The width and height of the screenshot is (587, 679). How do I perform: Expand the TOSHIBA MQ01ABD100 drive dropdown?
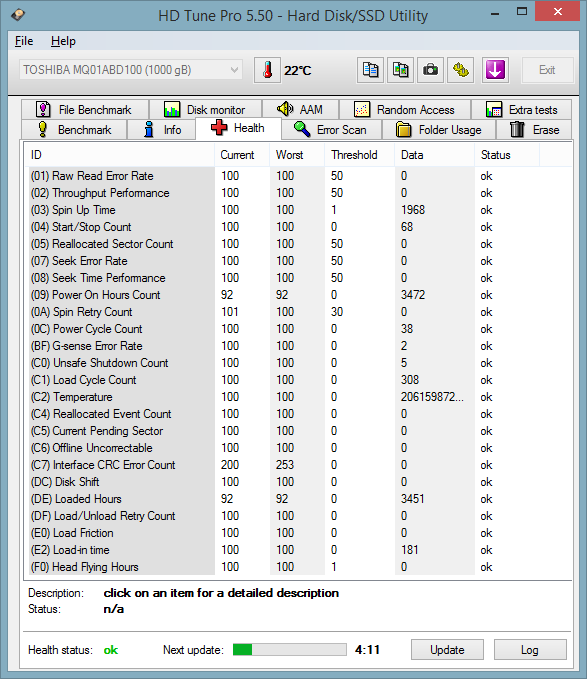coord(131,70)
